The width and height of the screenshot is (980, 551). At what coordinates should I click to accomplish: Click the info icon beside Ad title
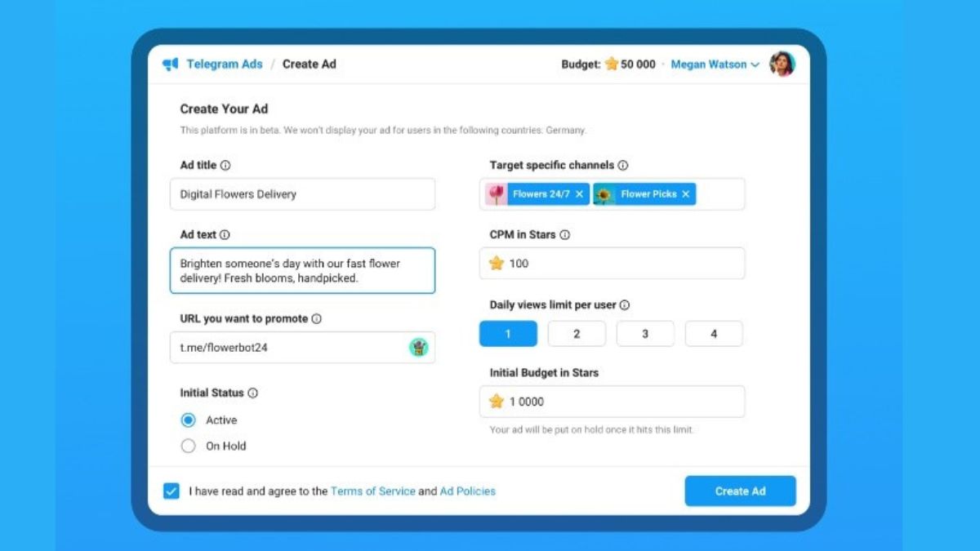tap(225, 165)
